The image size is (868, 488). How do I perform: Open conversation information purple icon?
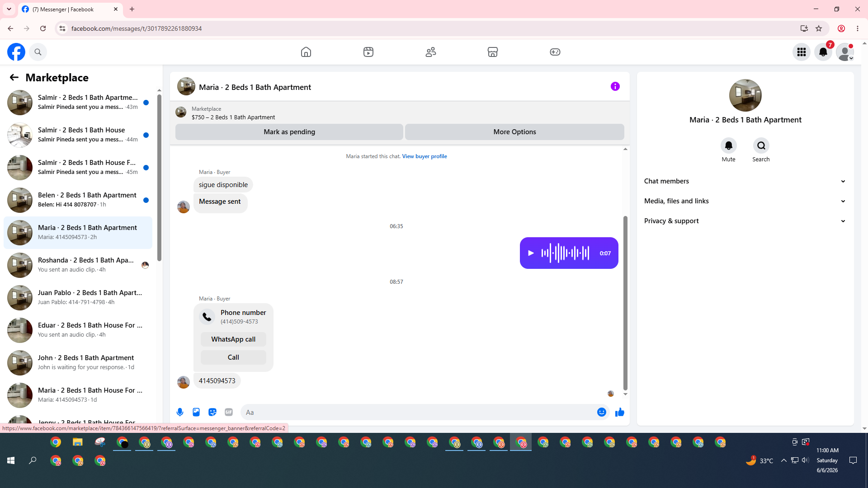(x=615, y=86)
